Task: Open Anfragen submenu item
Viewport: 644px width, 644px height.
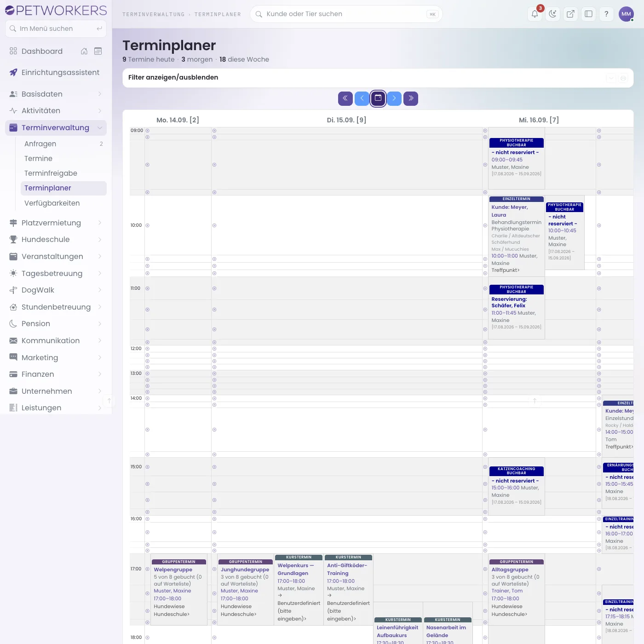Action: (x=63, y=144)
